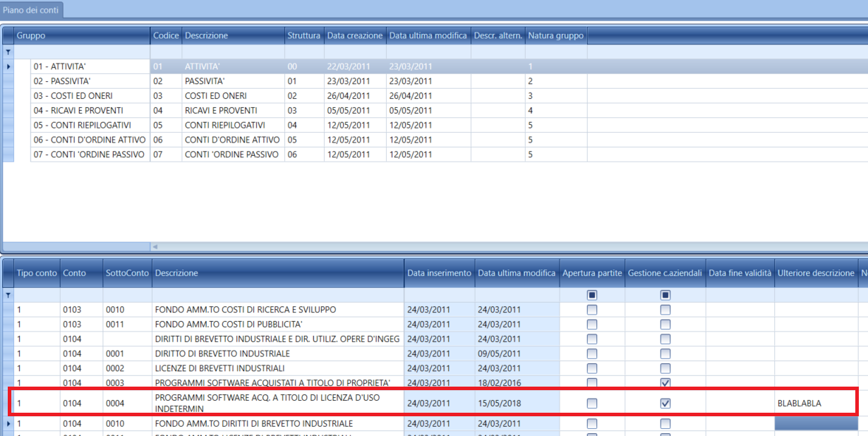Open the Piano dei conti tab

tap(31, 9)
